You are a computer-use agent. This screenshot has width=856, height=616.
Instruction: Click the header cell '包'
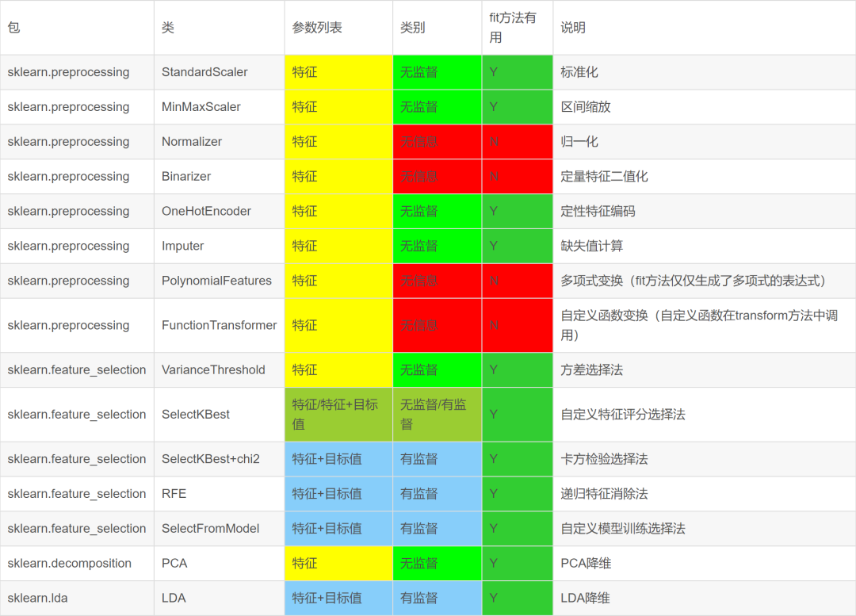pos(77,27)
